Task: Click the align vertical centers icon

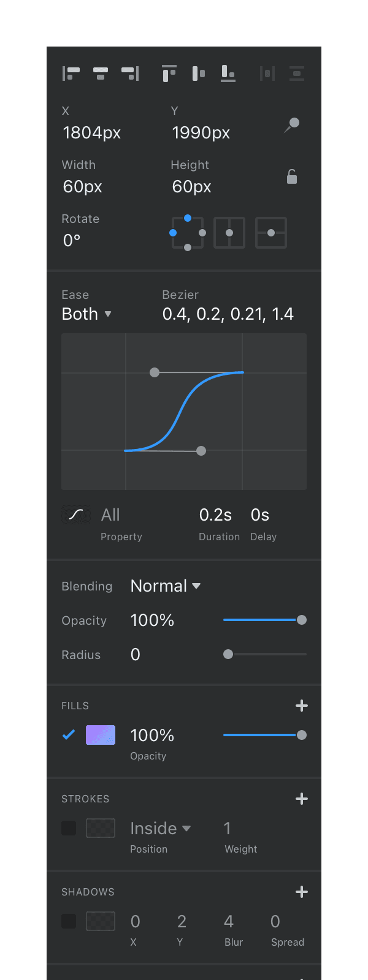Action: click(x=199, y=73)
